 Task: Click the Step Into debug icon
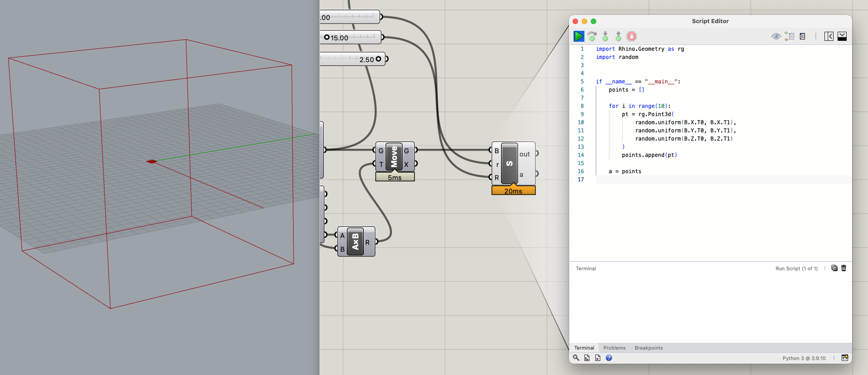pos(605,36)
